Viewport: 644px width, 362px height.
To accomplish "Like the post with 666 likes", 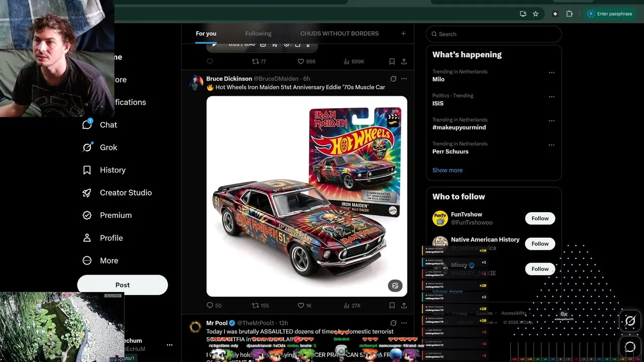I will coord(306,61).
